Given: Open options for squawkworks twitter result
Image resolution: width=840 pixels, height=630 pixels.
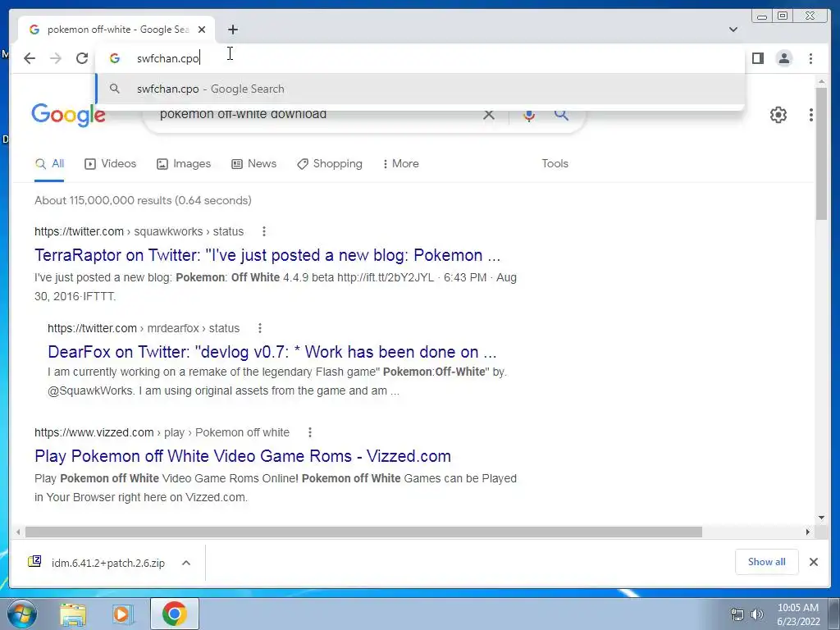Looking at the screenshot, I should [263, 231].
